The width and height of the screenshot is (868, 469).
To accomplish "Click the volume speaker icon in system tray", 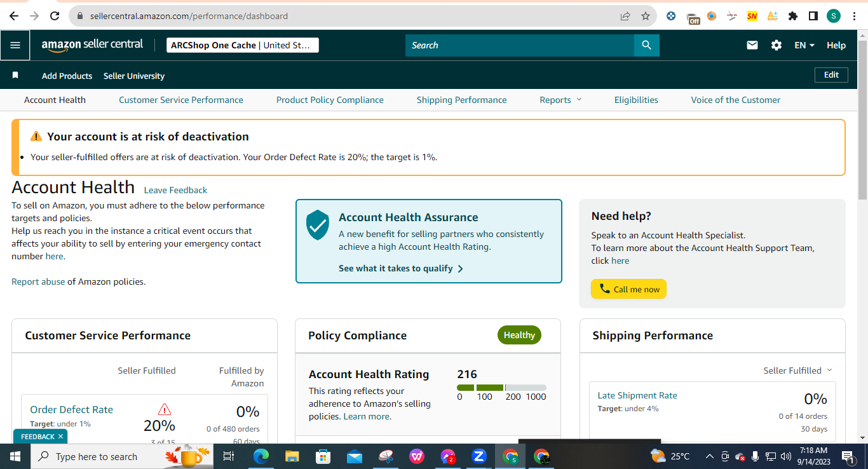I will click(x=785, y=456).
